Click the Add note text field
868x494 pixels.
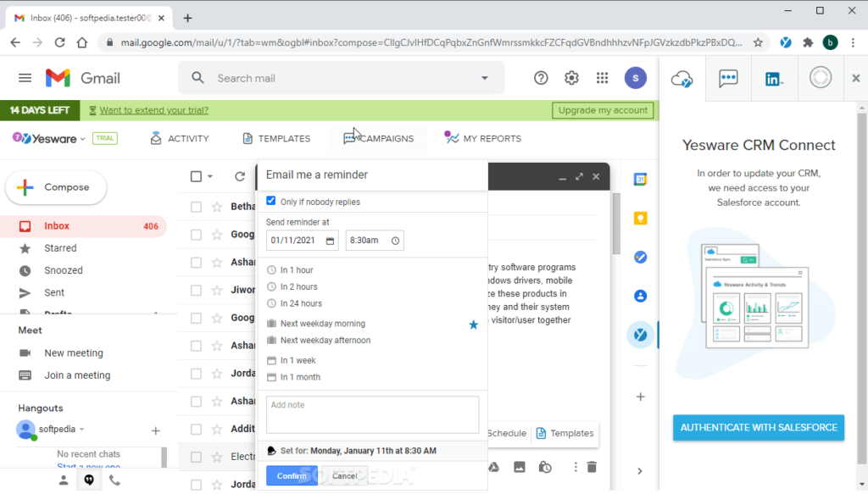point(372,414)
